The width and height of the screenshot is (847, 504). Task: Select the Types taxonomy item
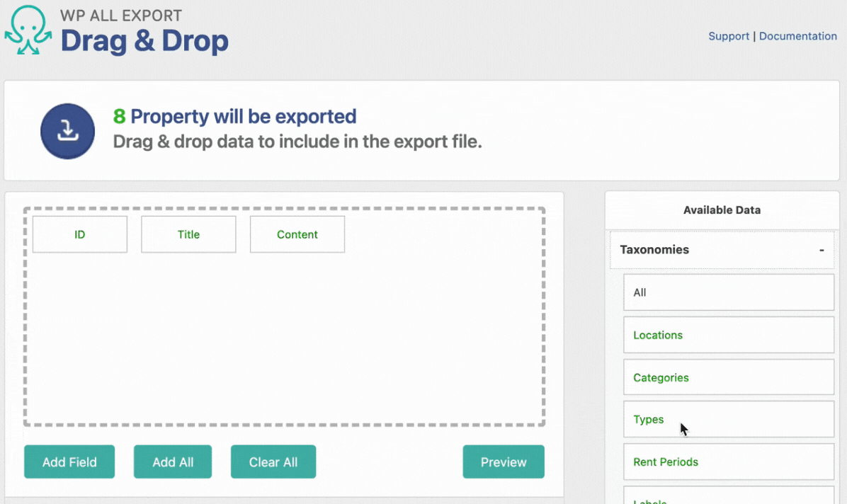(728, 419)
